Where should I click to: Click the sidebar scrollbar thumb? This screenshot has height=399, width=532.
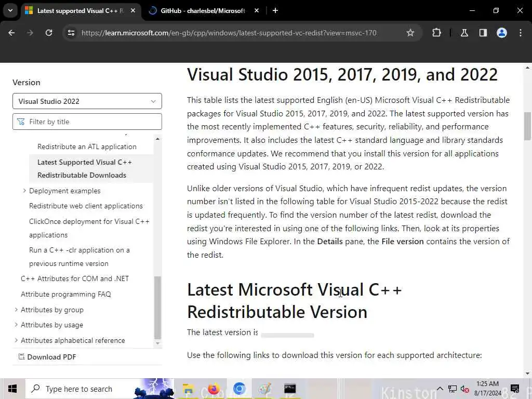pos(157,308)
